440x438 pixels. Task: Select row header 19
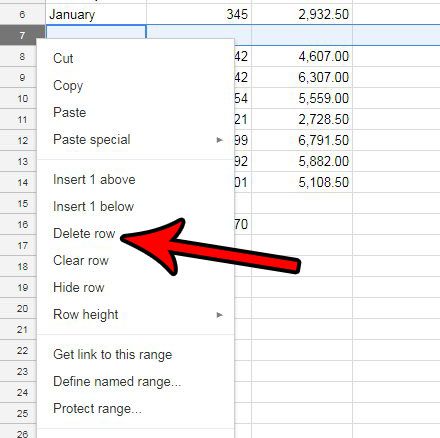(x=18, y=287)
